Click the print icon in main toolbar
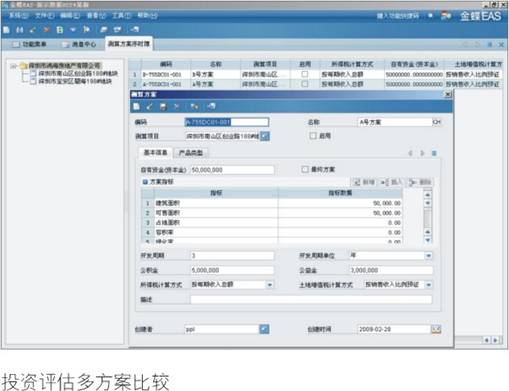The image size is (509, 391). coord(104,30)
